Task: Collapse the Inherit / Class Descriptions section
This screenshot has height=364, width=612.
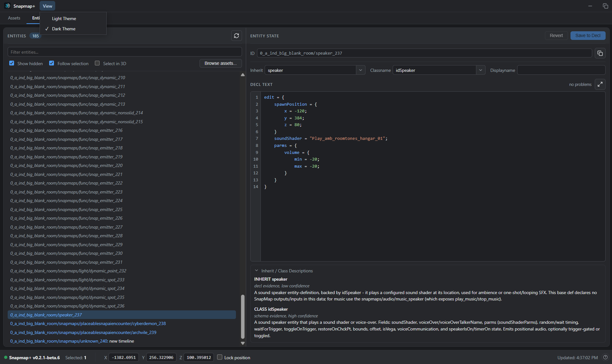Action: [x=256, y=270]
